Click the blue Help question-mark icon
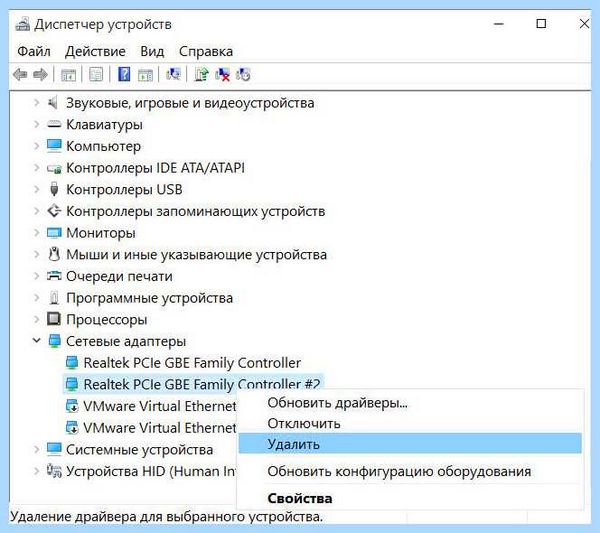The image size is (600, 533). (x=124, y=74)
